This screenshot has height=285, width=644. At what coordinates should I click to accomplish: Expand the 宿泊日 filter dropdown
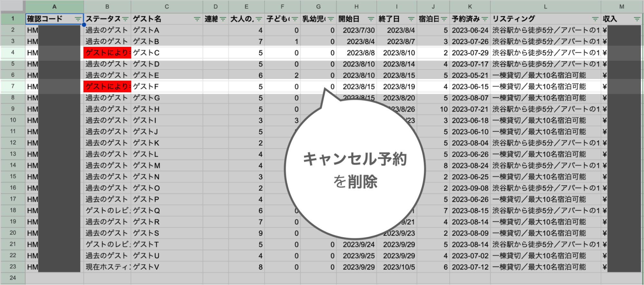click(444, 19)
